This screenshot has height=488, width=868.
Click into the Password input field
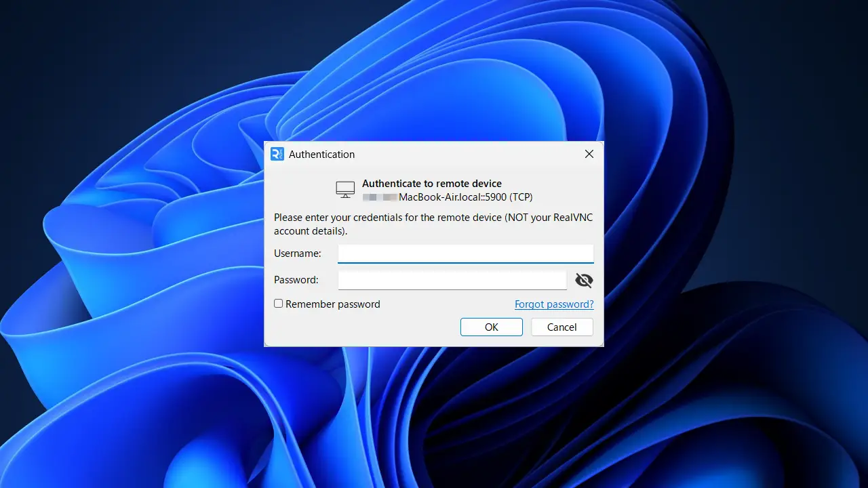452,280
